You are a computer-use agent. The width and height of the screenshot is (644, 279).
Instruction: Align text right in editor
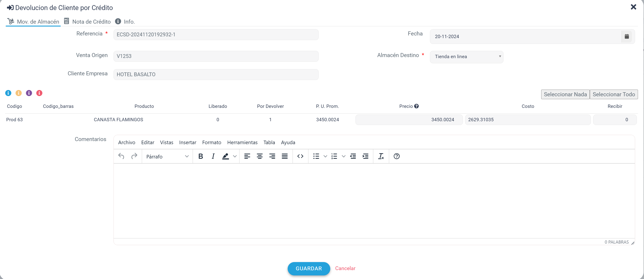click(272, 156)
